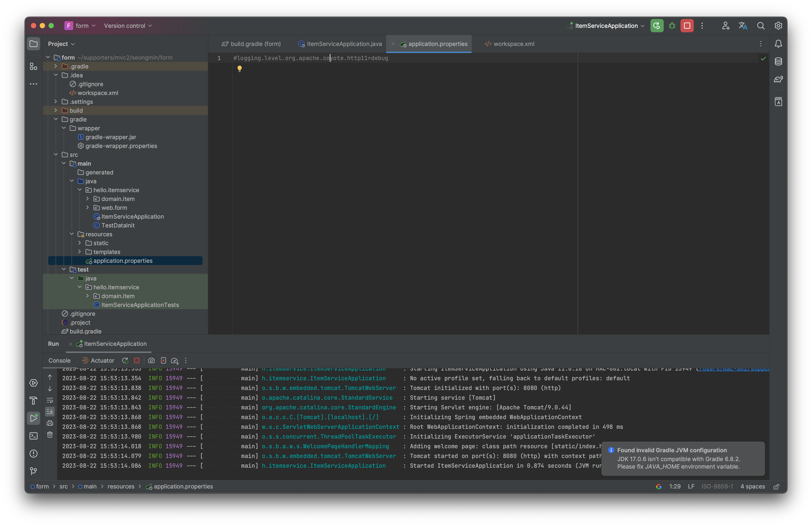812x526 pixels.
Task: Expand the templates folder
Action: pyautogui.click(x=79, y=252)
